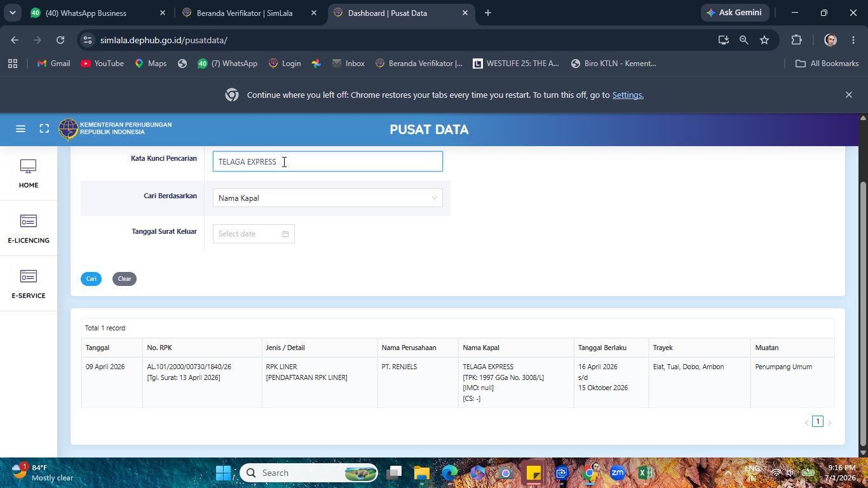Toggle fullscreen icon in the header
868x488 pixels.
[x=44, y=129]
